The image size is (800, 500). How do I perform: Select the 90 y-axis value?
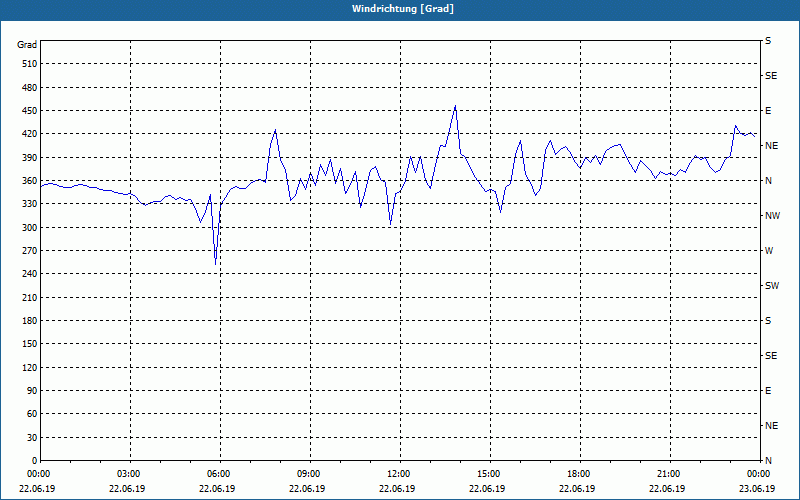(32, 391)
